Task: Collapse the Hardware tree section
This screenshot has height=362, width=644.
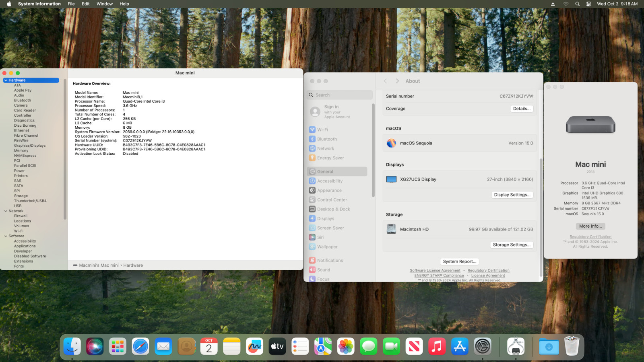Action: coord(6,80)
